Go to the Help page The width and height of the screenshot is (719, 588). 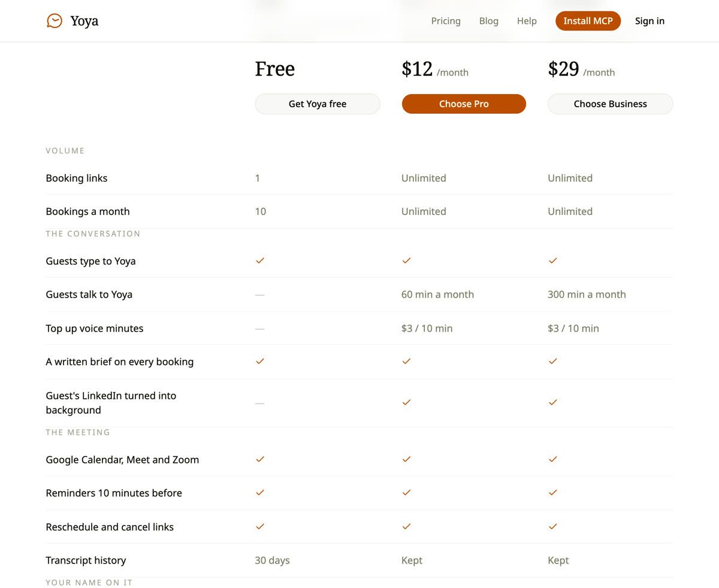(x=527, y=21)
